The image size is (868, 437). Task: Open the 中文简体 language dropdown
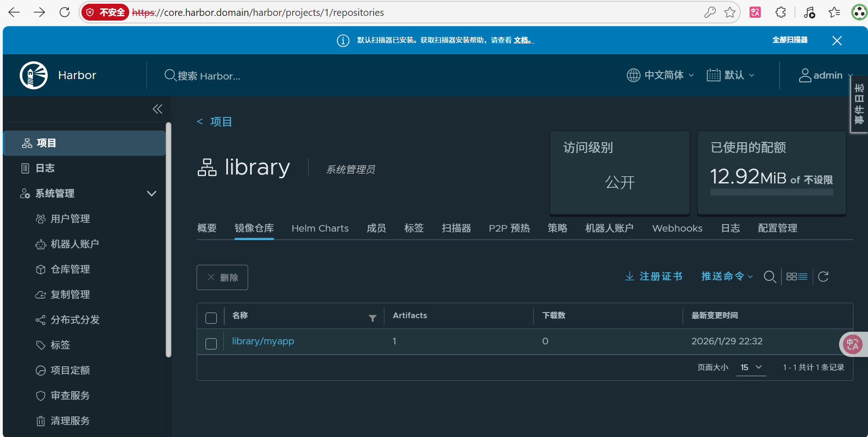pyautogui.click(x=660, y=75)
